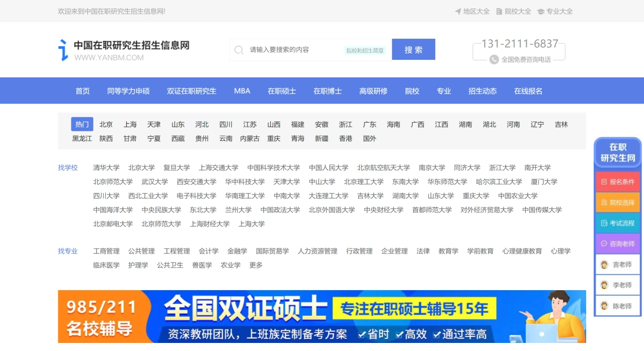
Task: Click the 搜索 button
Action: click(414, 49)
